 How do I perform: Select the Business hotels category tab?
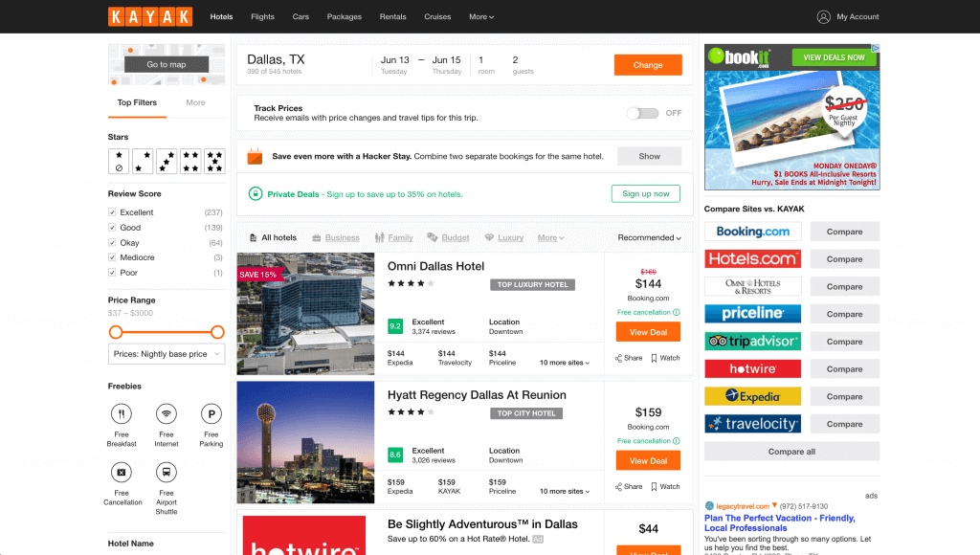(x=336, y=237)
